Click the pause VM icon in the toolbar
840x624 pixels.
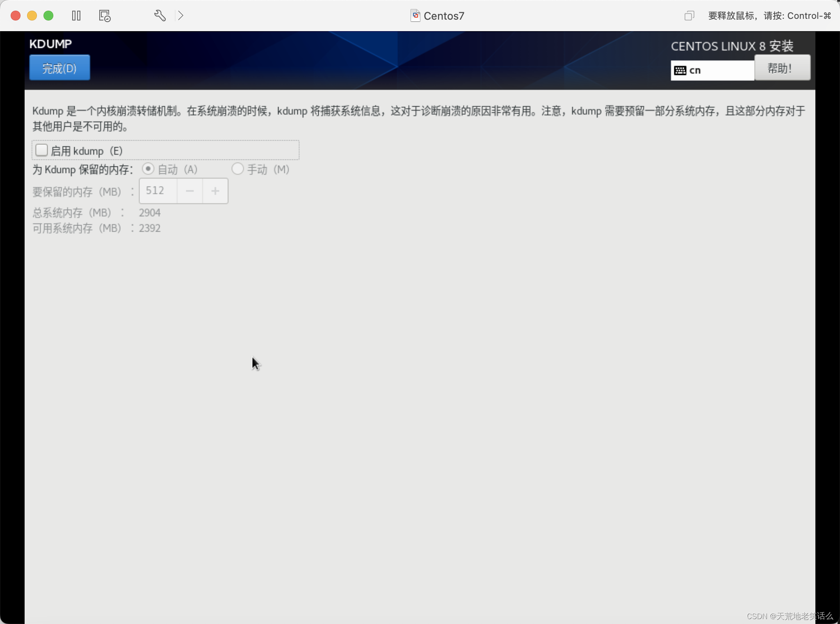click(76, 16)
